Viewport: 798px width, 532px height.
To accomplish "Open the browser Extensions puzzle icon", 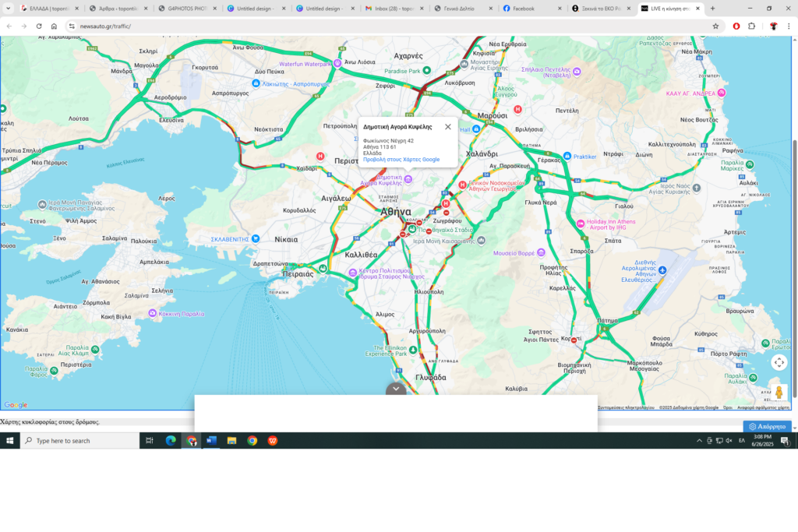I will pos(752,26).
